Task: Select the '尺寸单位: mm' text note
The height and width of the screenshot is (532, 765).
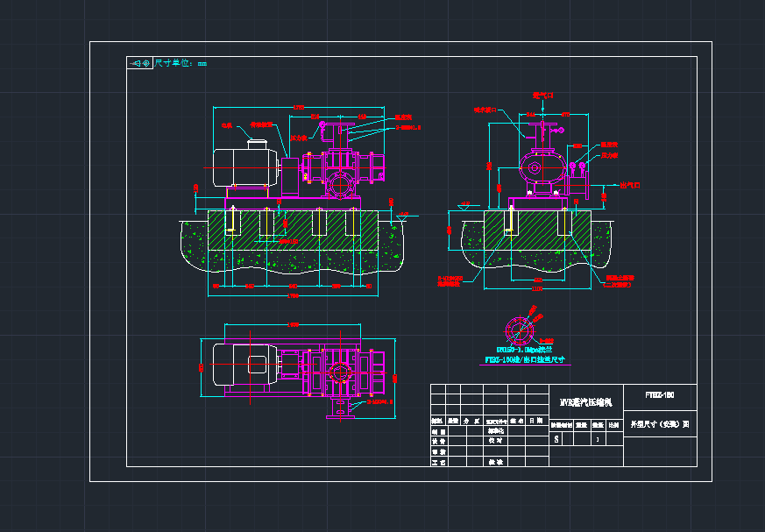Action: (181, 63)
